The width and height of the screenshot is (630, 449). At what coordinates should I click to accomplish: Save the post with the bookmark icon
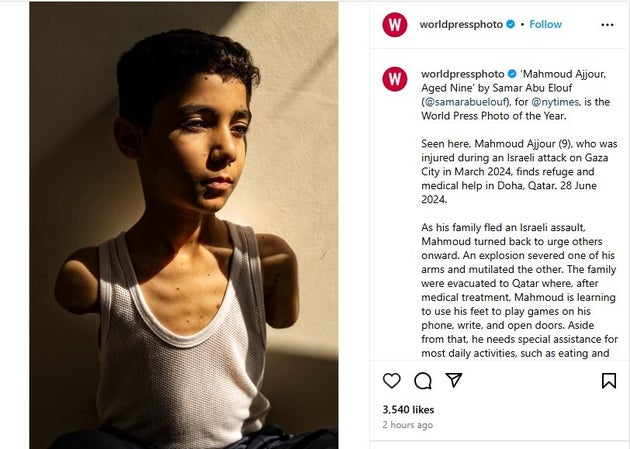[x=609, y=381]
